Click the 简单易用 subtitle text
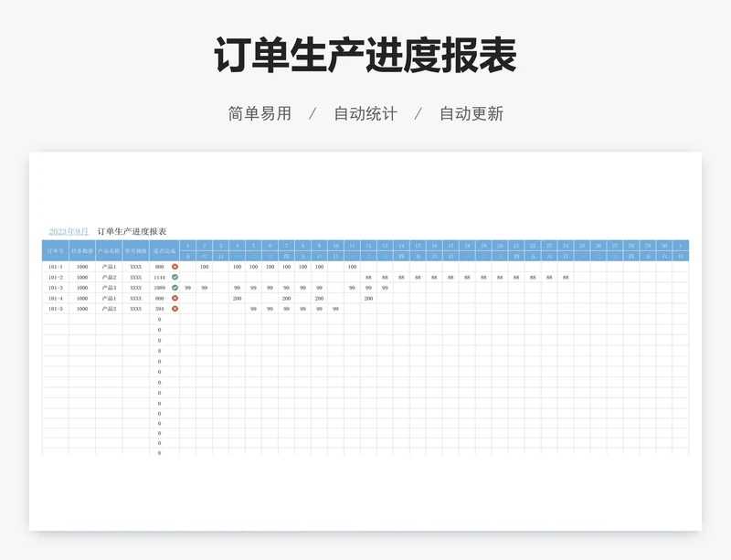 coord(260,113)
